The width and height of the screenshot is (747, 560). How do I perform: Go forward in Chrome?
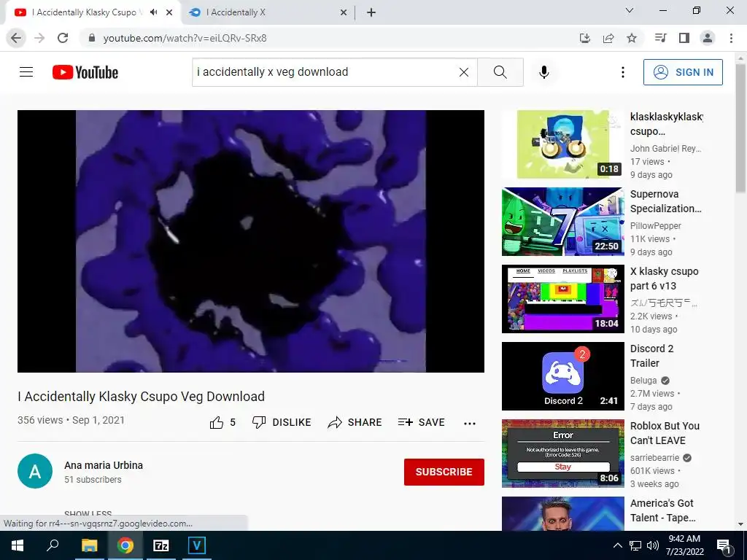[x=39, y=38]
